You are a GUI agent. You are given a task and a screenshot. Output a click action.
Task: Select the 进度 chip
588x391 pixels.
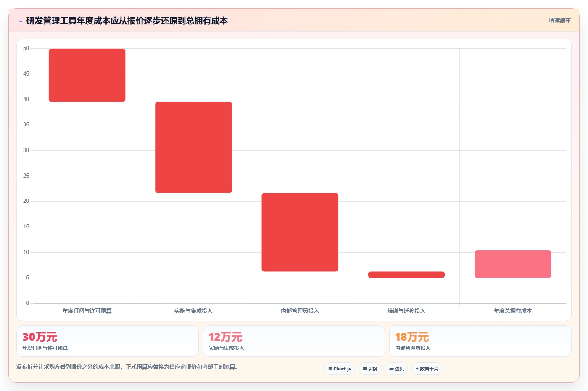click(x=396, y=369)
